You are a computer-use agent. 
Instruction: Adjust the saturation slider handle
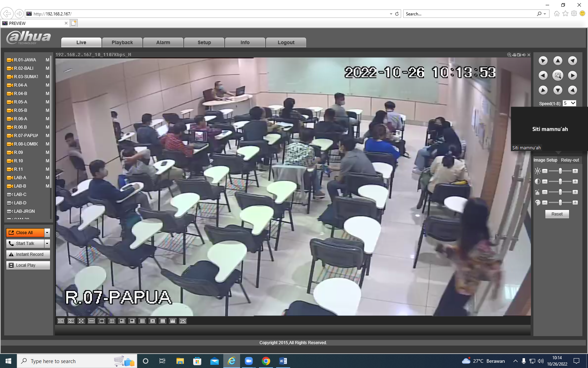click(x=560, y=192)
